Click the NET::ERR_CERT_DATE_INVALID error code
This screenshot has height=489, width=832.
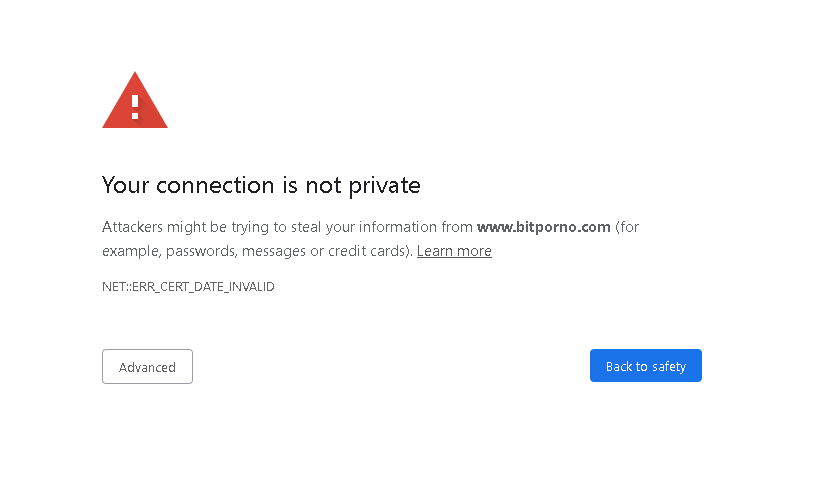(188, 286)
